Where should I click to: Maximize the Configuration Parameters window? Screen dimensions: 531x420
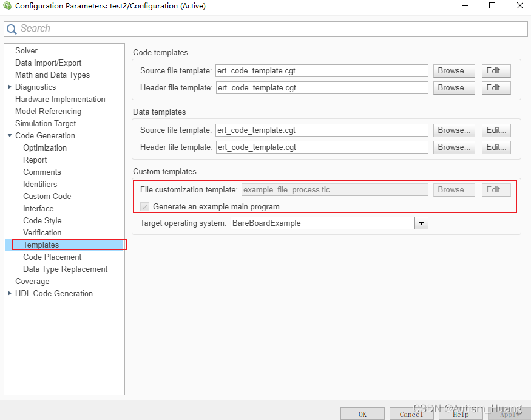point(492,5)
